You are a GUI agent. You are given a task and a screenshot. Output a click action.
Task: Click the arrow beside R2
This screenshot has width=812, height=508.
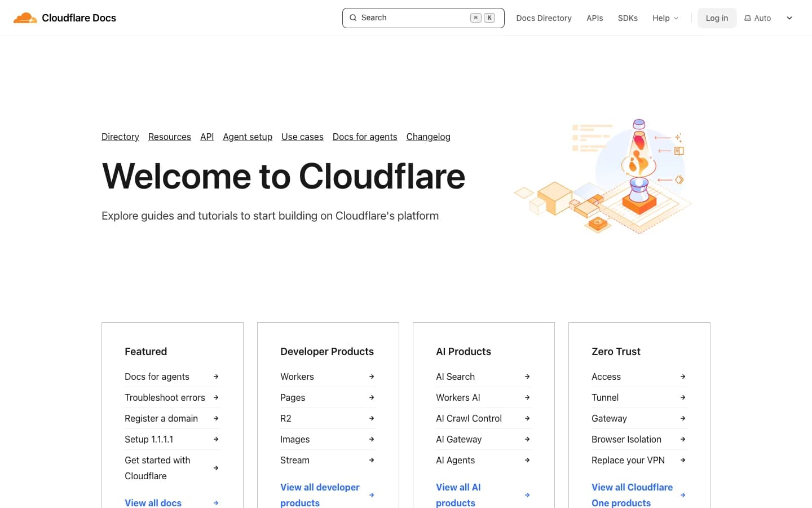[372, 418]
